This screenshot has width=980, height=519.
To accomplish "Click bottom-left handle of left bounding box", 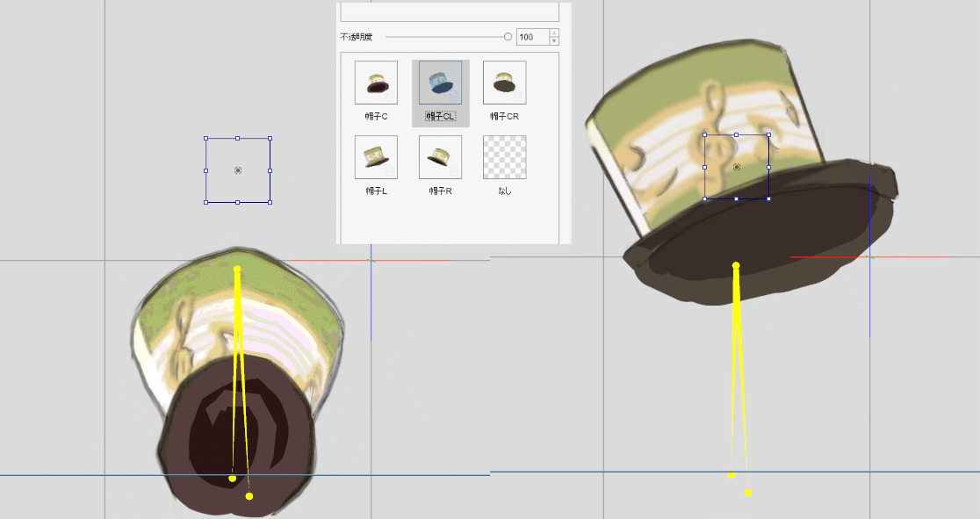I will pyautogui.click(x=205, y=202).
